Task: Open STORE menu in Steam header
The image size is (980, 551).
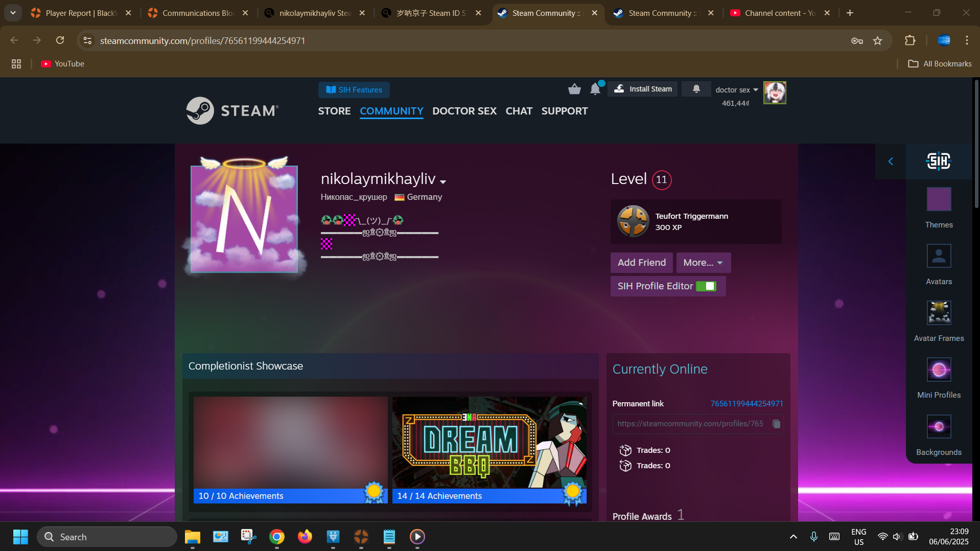Action: click(334, 111)
